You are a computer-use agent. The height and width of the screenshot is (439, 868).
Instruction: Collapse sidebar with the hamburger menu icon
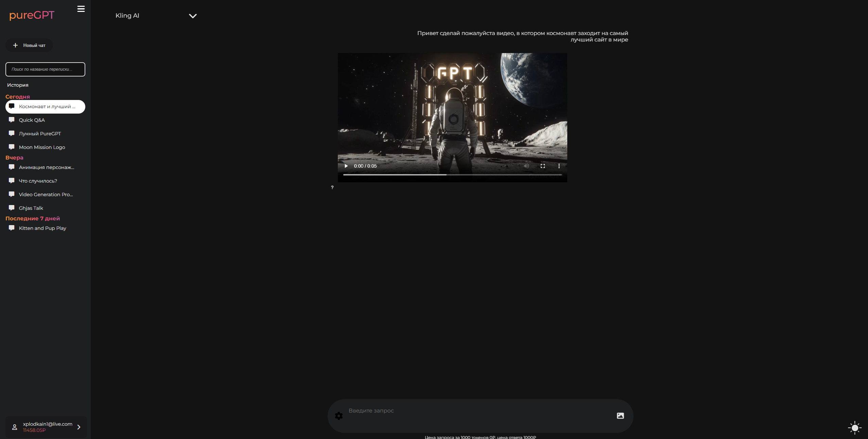point(81,9)
